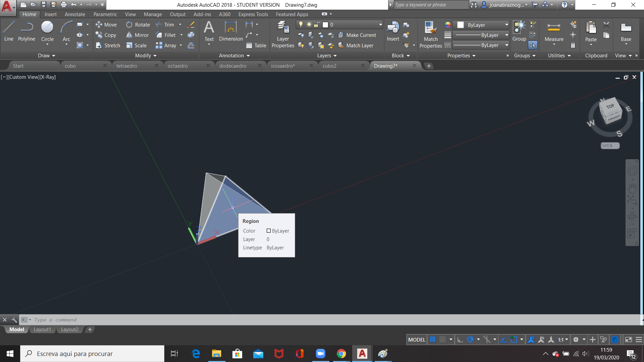Select the Circle tool
Viewport: 644px width, 362px height.
47,31
